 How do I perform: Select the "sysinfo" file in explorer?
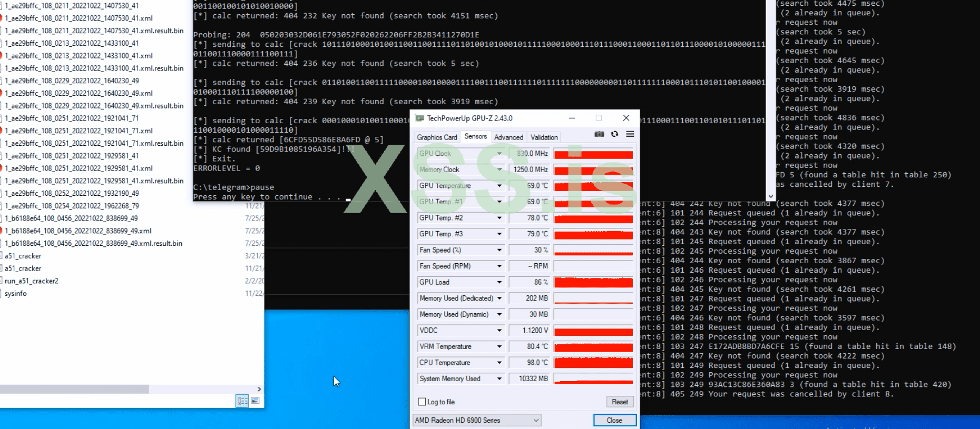click(16, 294)
